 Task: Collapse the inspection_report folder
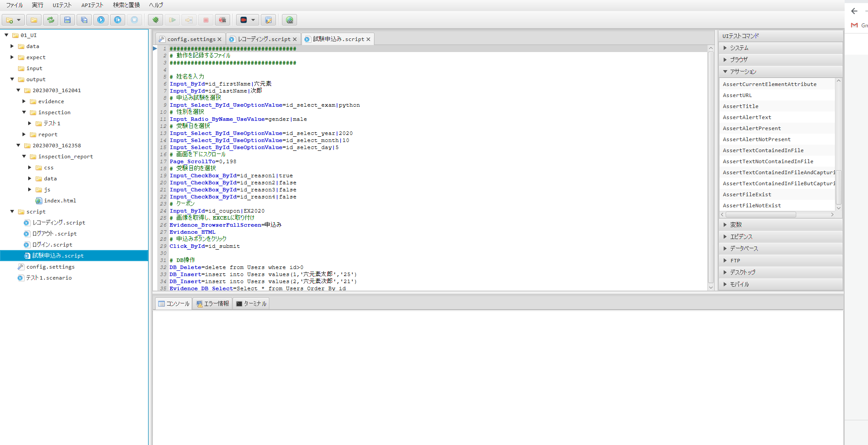[x=24, y=156]
